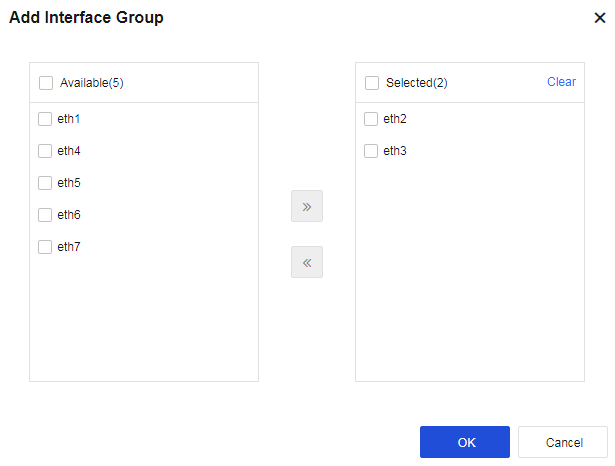The width and height of the screenshot is (615, 466).
Task: Check eth2 in the Selected list
Action: tap(371, 119)
